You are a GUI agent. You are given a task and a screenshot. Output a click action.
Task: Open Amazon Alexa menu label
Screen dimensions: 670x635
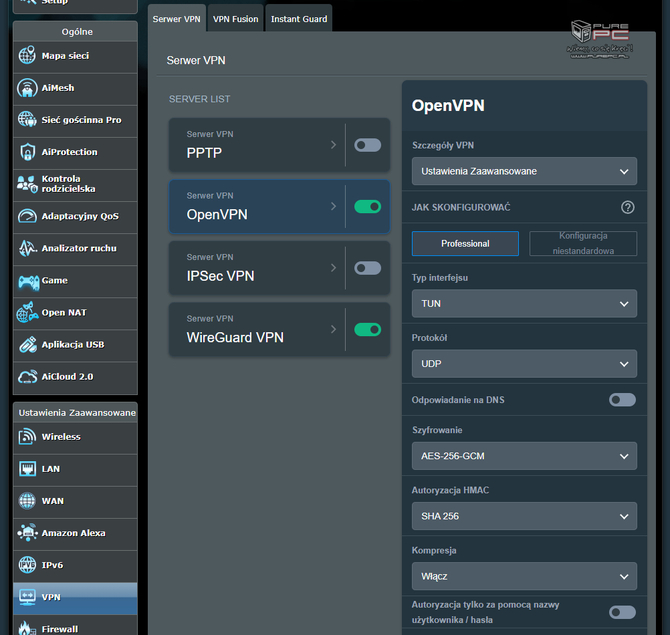click(x=73, y=533)
